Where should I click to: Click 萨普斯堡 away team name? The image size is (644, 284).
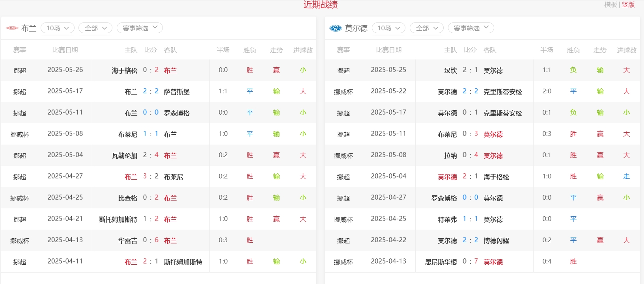pyautogui.click(x=177, y=92)
